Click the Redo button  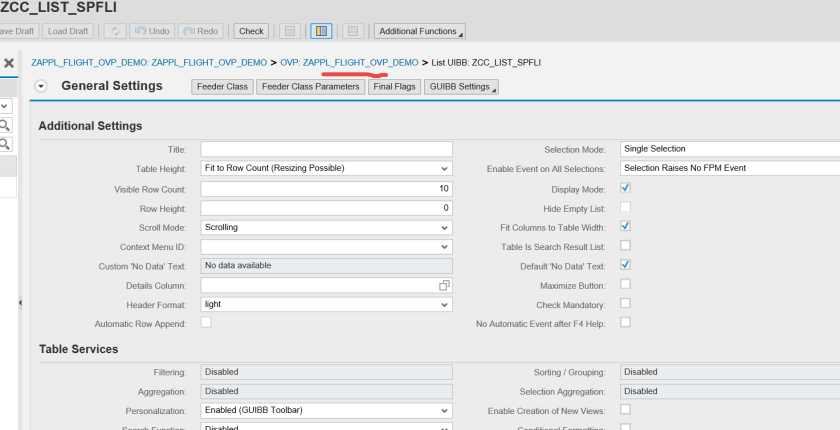pyautogui.click(x=201, y=31)
